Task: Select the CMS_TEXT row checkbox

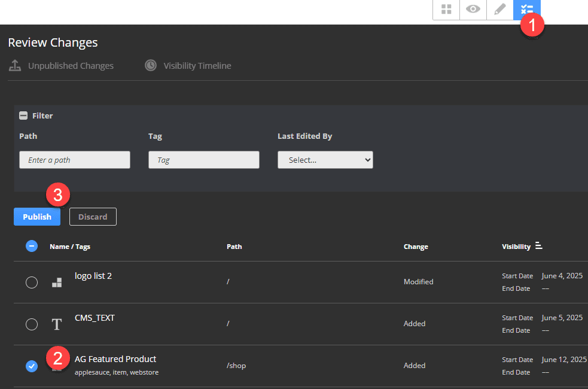Action: (32, 324)
